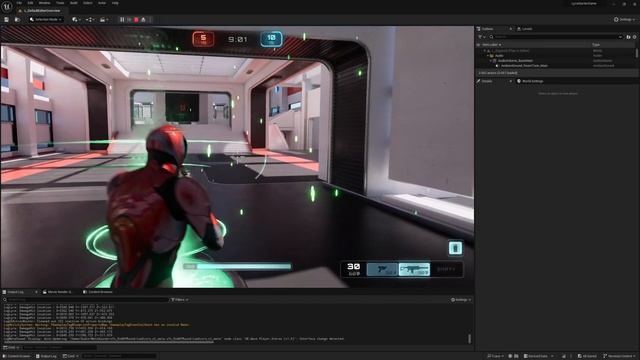The width and height of the screenshot is (640, 360).
Task: Switch to the Content Browser tab in bottom panel
Action: pos(98,292)
